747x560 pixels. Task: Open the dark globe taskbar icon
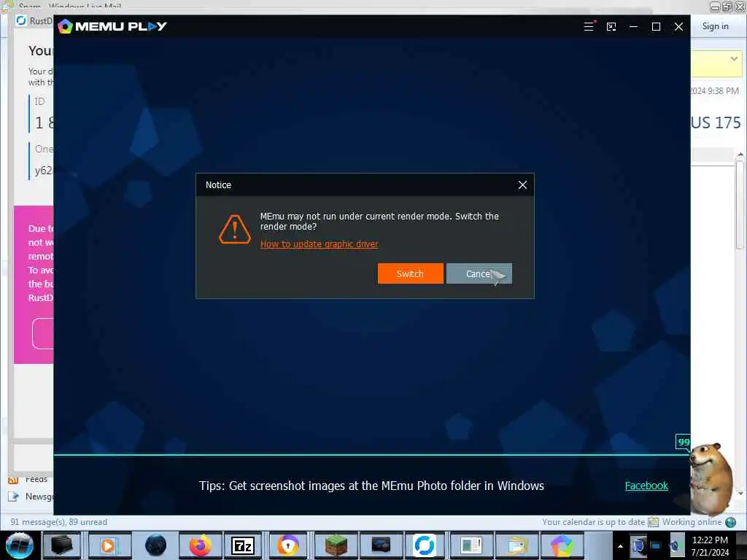point(156,545)
